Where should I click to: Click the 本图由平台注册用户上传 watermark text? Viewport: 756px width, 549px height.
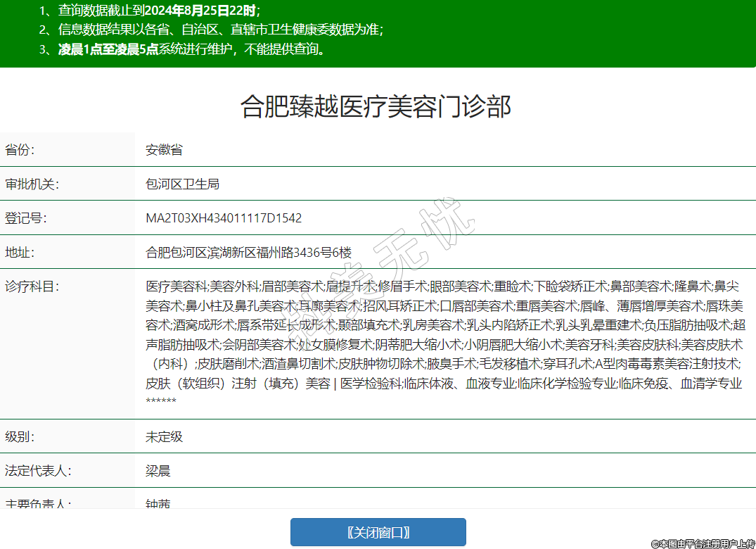coord(703,543)
